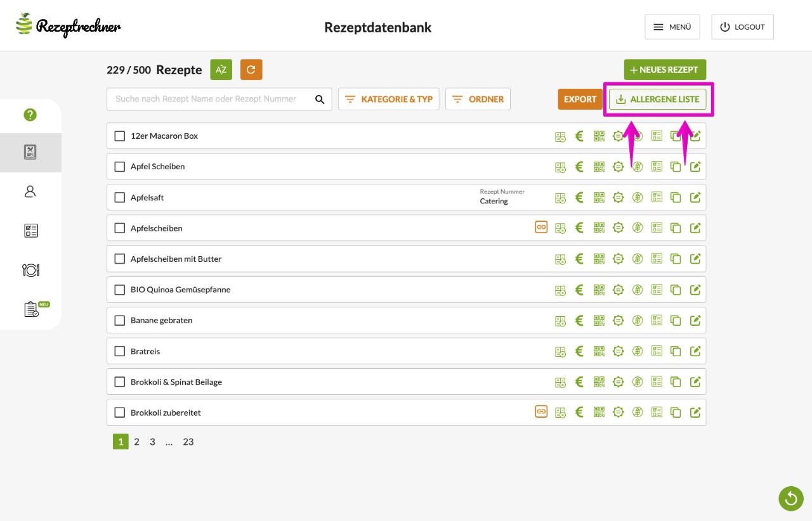Open the help question mark in sidebar
Viewport: 812px width, 521px height.
coord(30,115)
